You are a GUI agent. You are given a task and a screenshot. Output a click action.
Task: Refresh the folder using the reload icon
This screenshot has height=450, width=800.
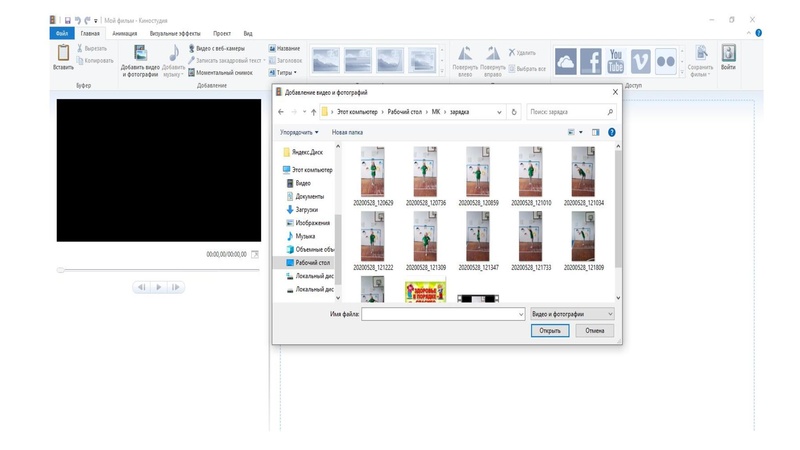pos(514,112)
